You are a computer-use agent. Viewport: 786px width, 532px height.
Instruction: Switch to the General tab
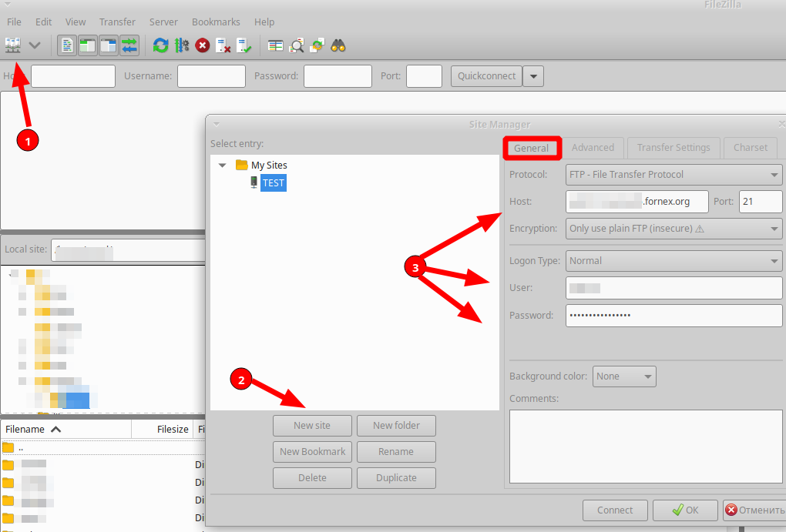(x=532, y=148)
